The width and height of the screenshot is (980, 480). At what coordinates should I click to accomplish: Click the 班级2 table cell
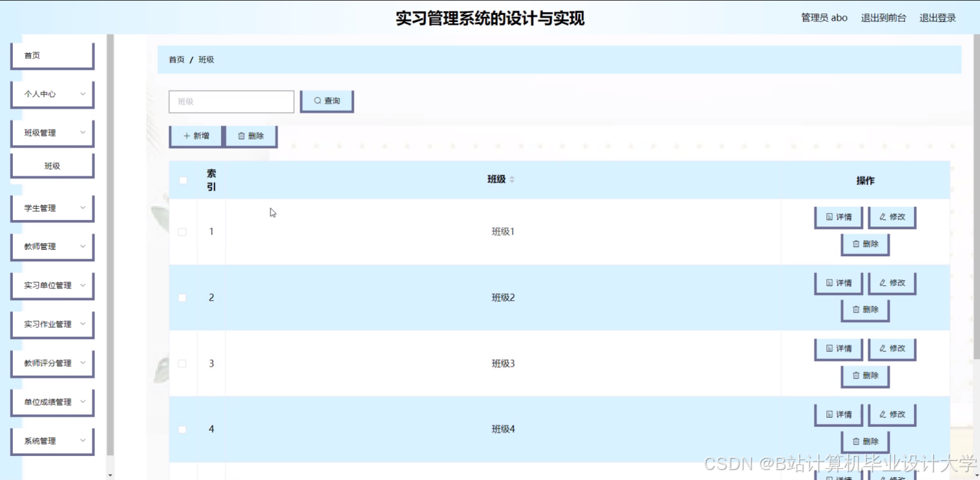point(503,297)
